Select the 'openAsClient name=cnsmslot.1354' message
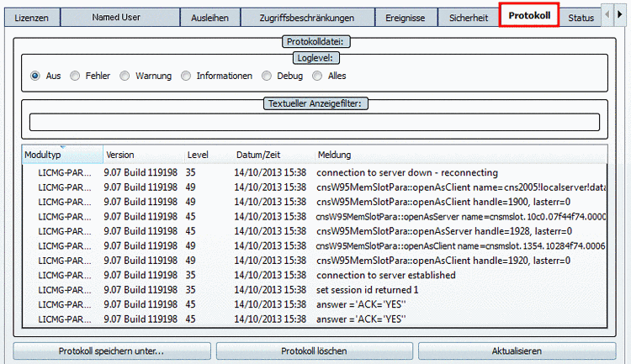This screenshot has width=631, height=364. click(461, 246)
